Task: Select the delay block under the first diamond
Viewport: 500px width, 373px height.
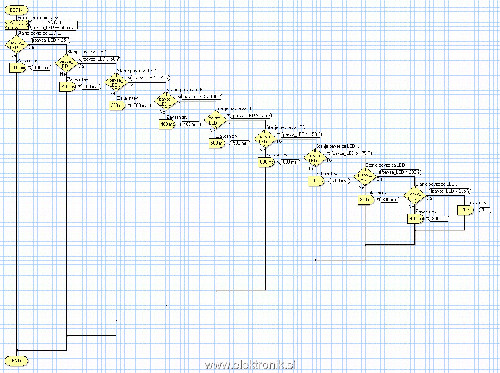Action: 17,68
